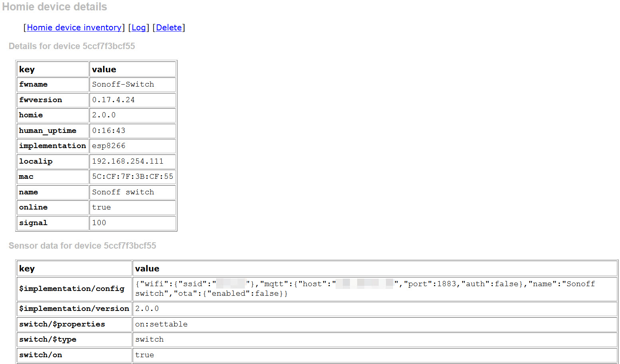Select 'Sensor data for device 5ccf7f3bcf55' heading

pos(82,246)
